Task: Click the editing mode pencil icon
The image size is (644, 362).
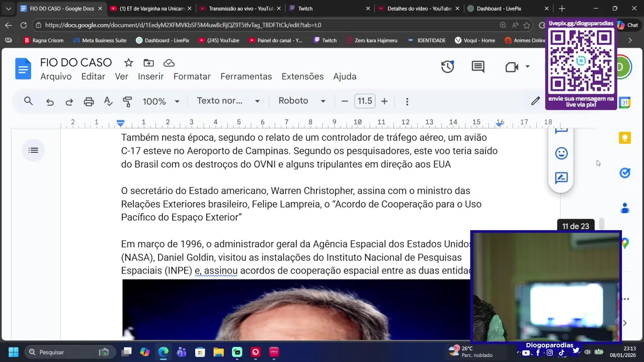Action: [x=536, y=101]
